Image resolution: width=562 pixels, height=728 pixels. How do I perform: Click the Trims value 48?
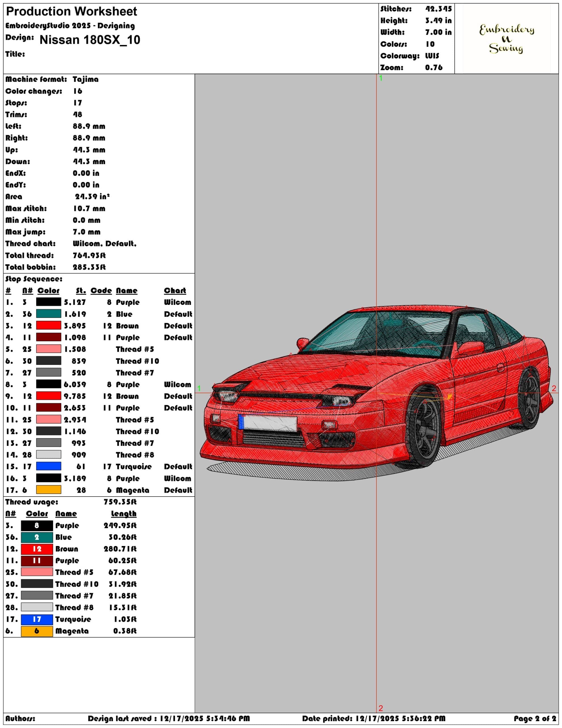pos(78,115)
